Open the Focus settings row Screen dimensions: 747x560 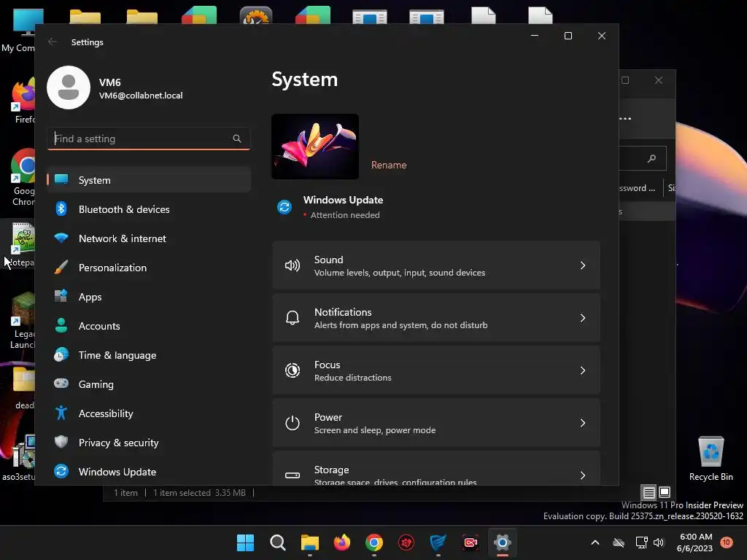coord(436,370)
